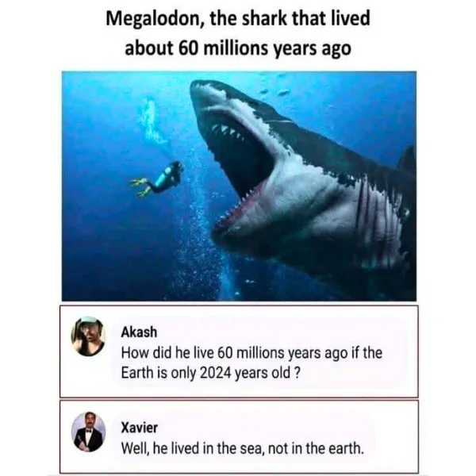Click the Akash username
Screen dimensions: 476x476
(x=139, y=332)
